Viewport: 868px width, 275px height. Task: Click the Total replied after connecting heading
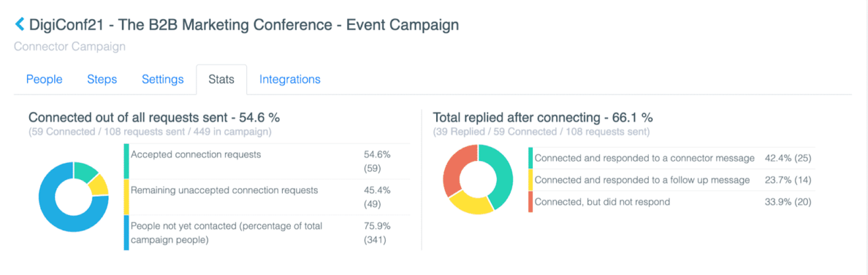coord(542,117)
